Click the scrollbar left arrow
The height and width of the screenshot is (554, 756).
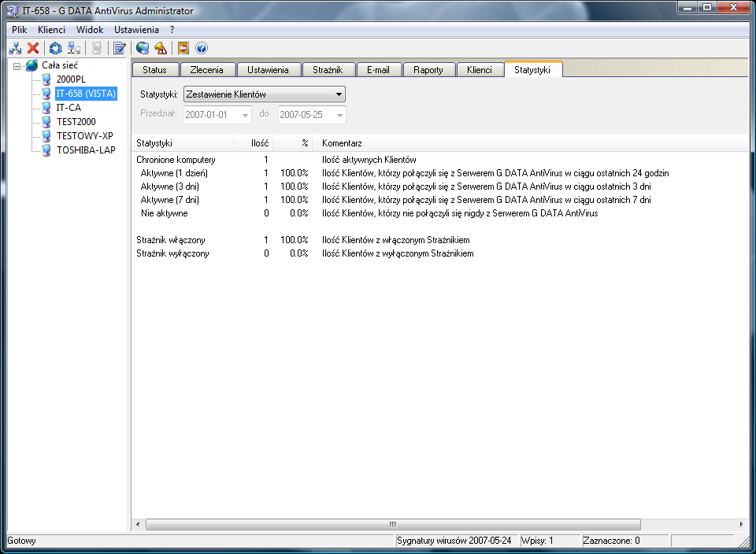(x=138, y=524)
